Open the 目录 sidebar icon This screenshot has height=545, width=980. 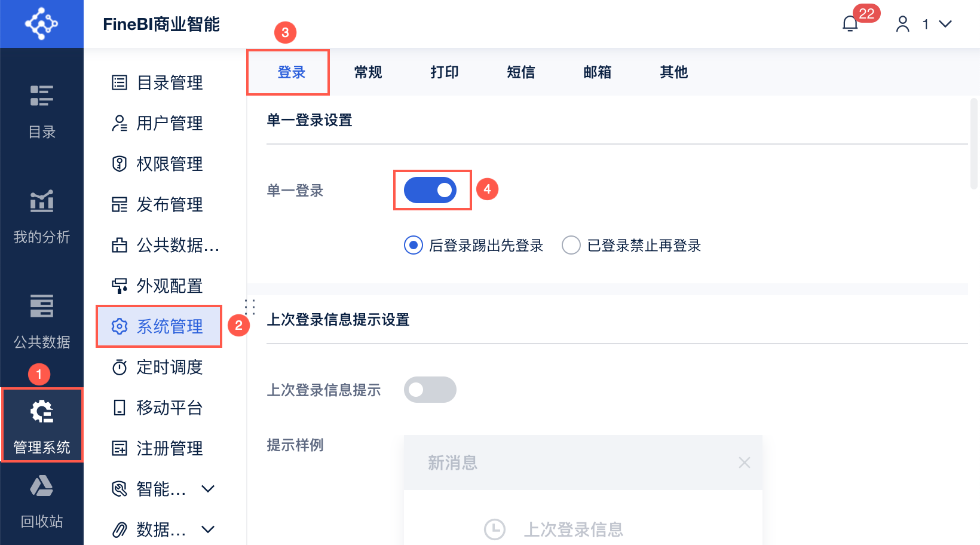pos(42,96)
